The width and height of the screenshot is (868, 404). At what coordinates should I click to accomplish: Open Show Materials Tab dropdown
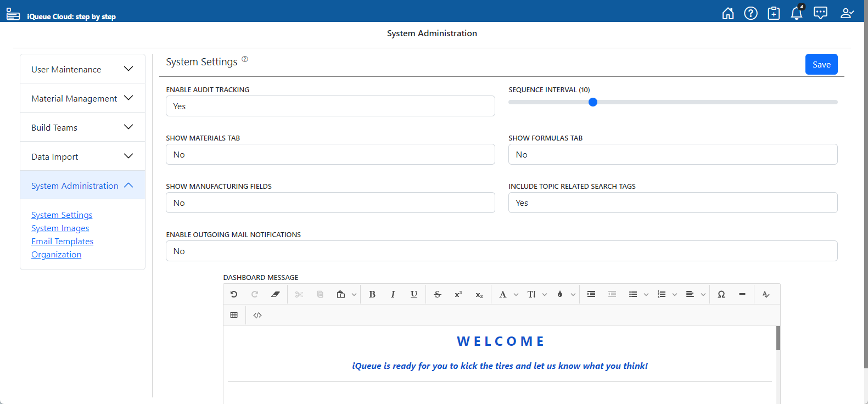[x=331, y=154]
